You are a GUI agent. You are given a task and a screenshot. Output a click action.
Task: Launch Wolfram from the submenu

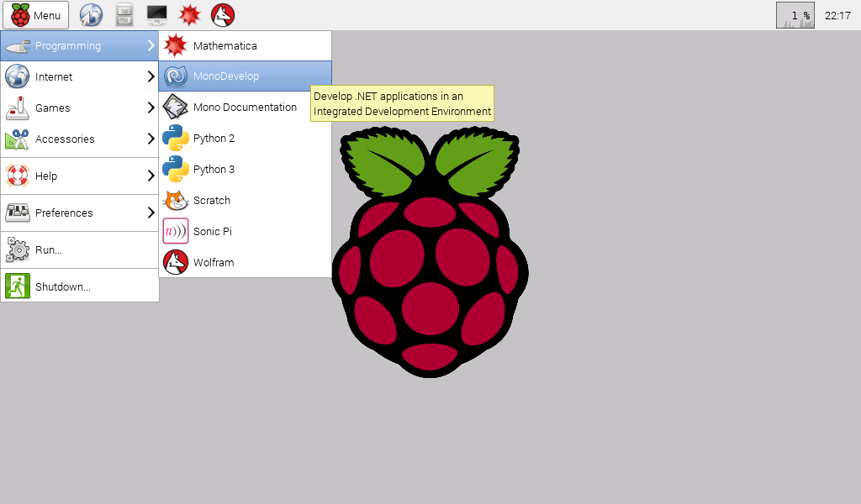coord(245,262)
